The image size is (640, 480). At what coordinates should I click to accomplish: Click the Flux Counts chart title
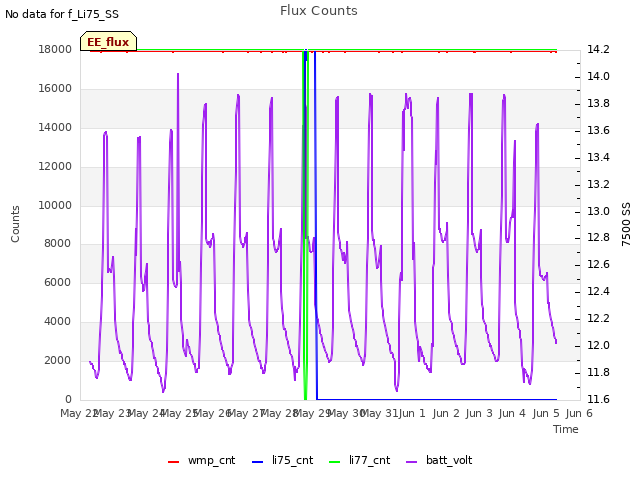tap(319, 11)
